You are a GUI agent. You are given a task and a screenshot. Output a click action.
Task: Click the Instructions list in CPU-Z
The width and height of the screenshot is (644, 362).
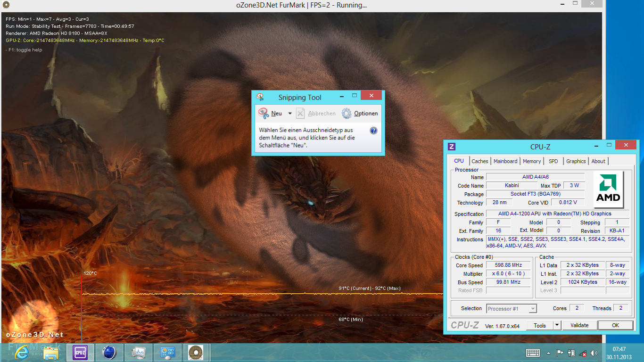pos(558,242)
